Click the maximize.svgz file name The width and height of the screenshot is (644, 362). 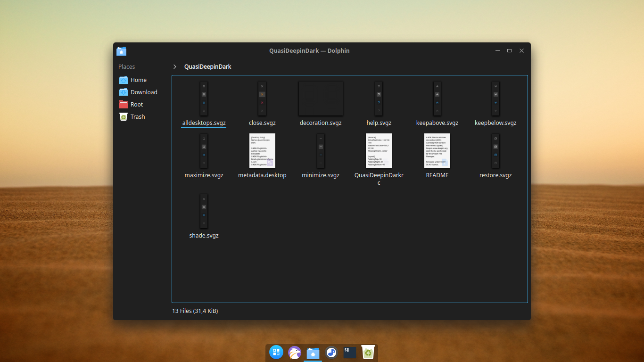pos(204,175)
